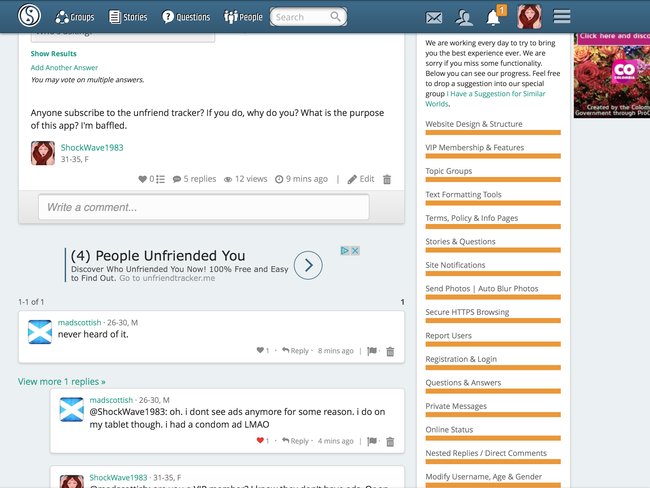Screen dimensions: 650x488
Task: Delete the 'never heard of it' comment
Action: 390,352
